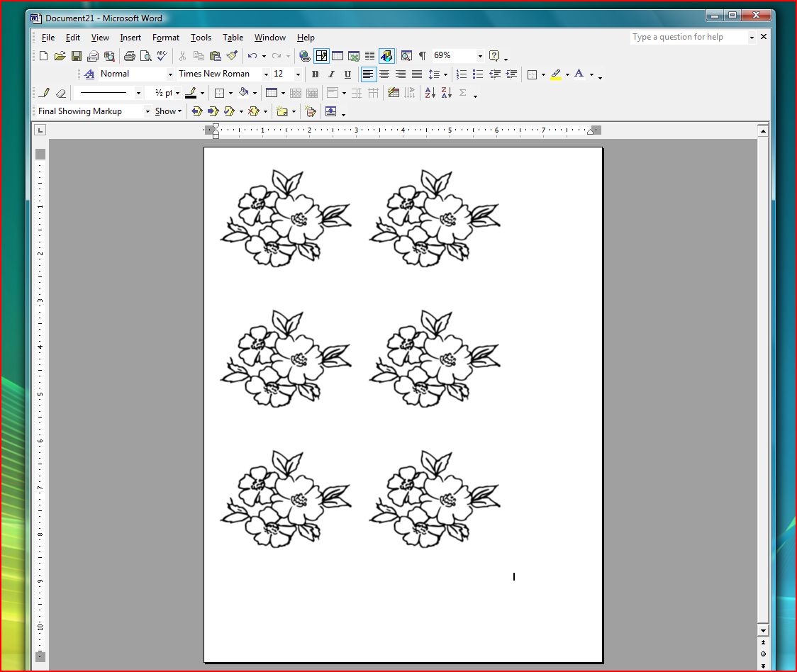The width and height of the screenshot is (797, 672).
Task: Open Print Preview
Action: click(x=145, y=56)
